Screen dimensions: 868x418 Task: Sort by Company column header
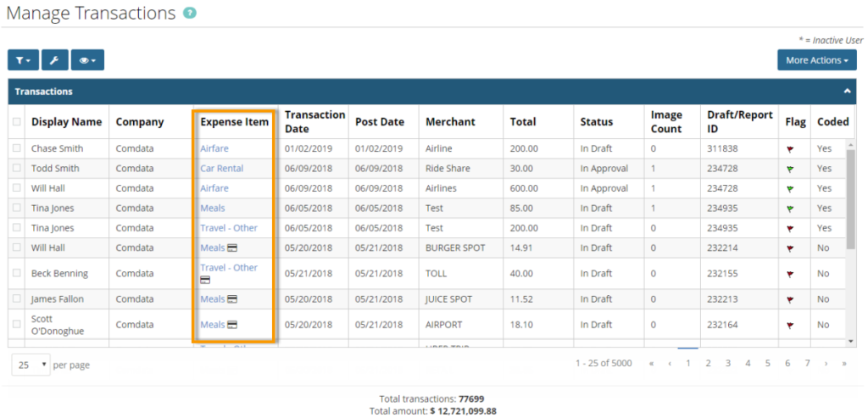(140, 122)
